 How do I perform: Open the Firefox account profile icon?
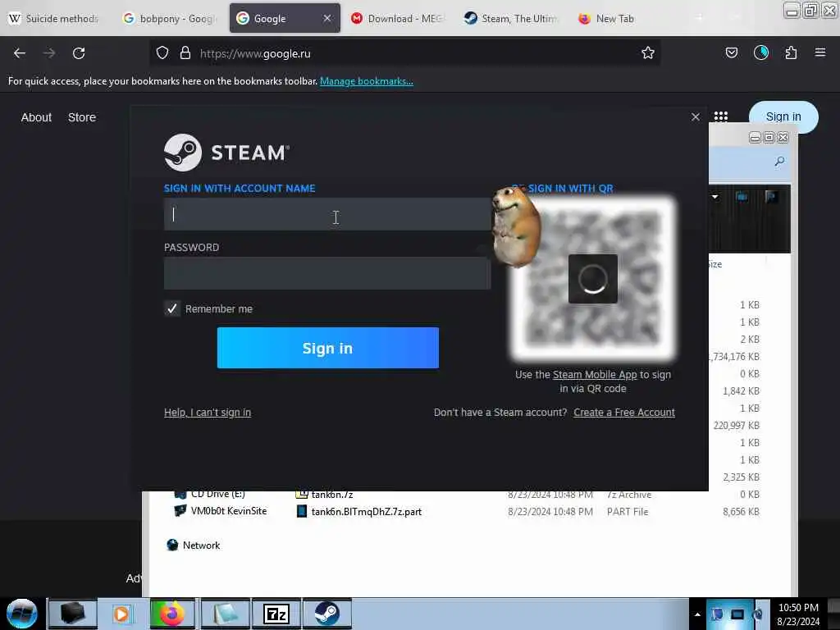pyautogui.click(x=761, y=53)
